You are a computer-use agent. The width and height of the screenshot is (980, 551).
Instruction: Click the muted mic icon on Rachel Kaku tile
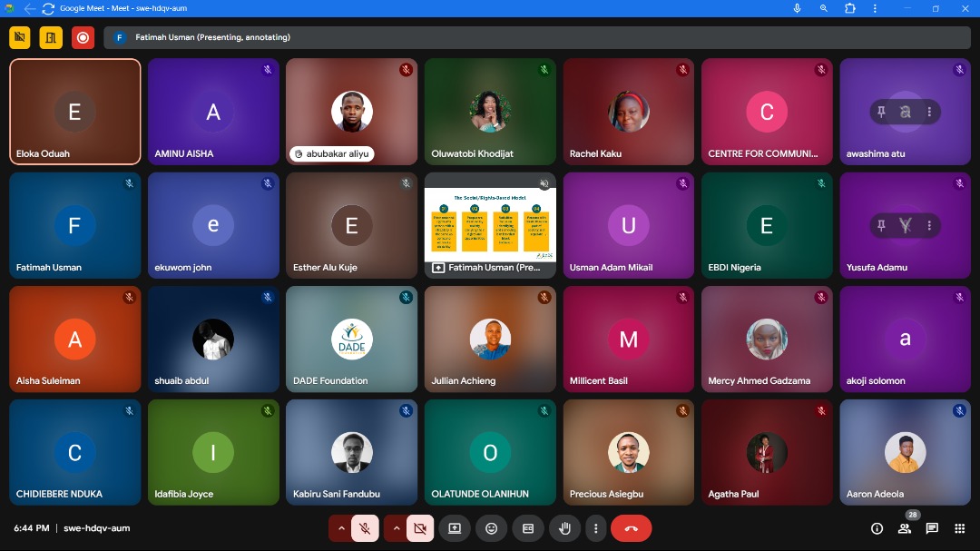tap(682, 69)
